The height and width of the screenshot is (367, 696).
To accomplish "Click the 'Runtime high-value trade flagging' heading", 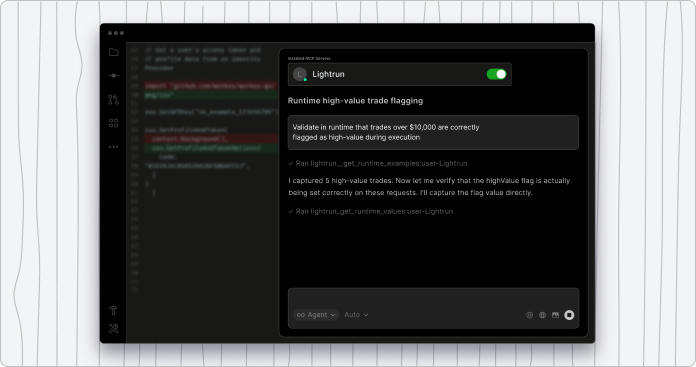I will pyautogui.click(x=355, y=101).
